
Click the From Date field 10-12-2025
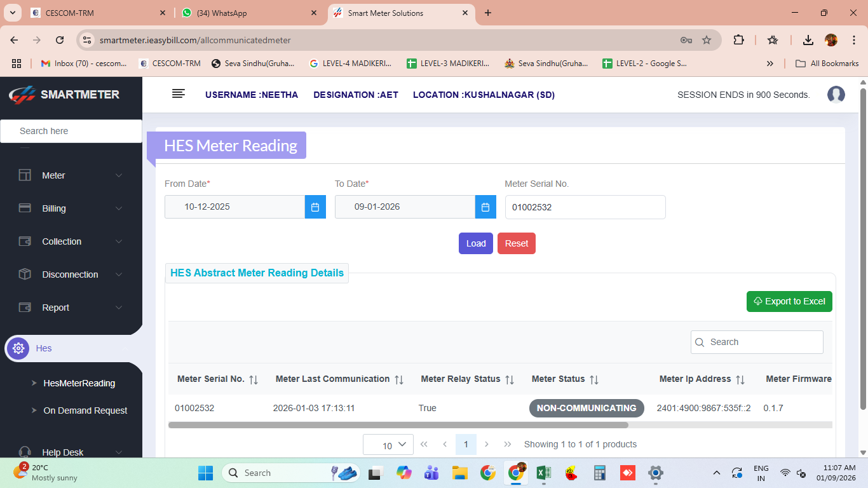234,207
